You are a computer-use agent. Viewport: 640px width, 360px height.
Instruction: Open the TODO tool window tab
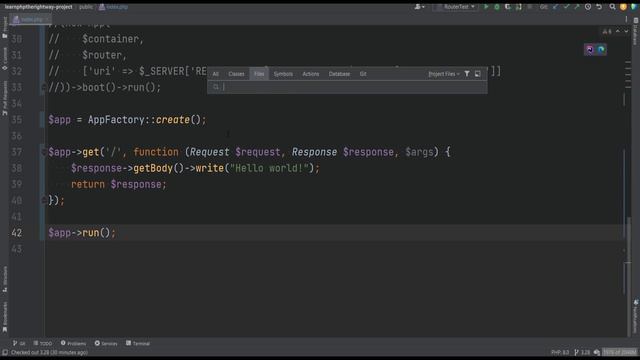(x=43, y=343)
